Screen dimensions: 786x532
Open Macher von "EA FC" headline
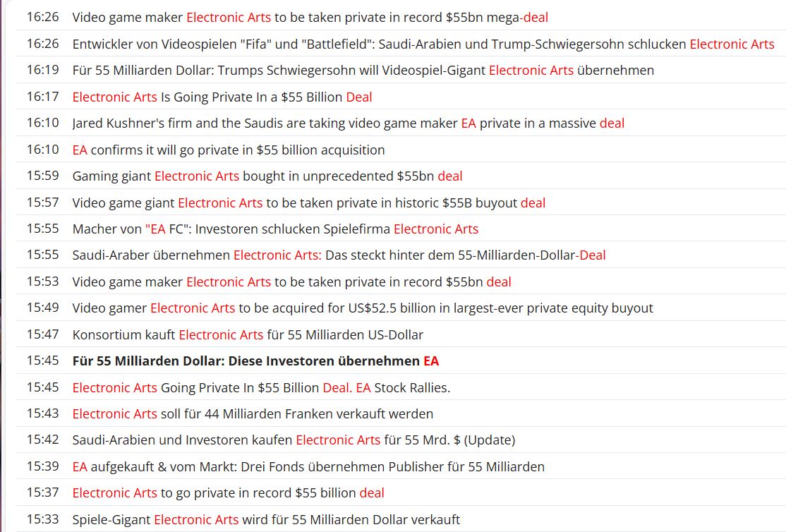pyautogui.click(x=275, y=229)
